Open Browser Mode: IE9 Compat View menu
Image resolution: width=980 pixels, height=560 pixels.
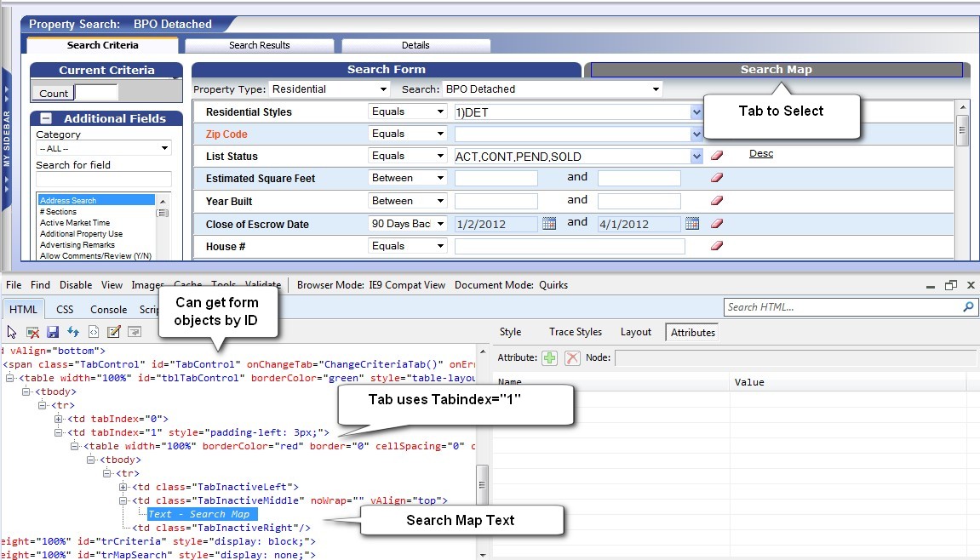[371, 285]
